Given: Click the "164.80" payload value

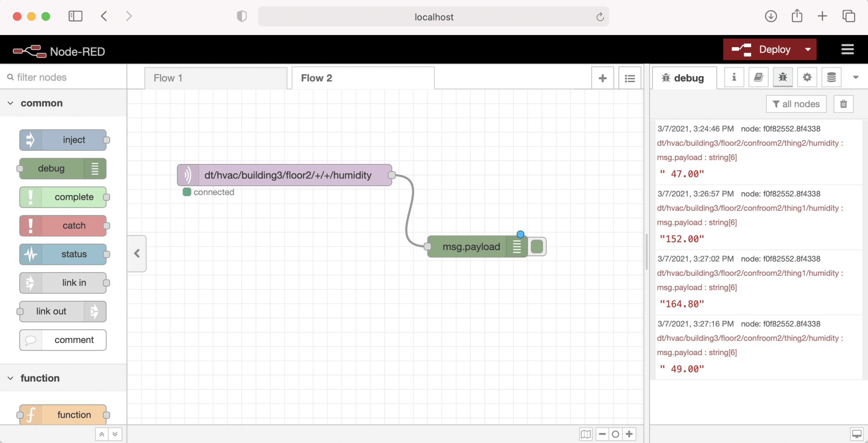Looking at the screenshot, I should point(682,304).
